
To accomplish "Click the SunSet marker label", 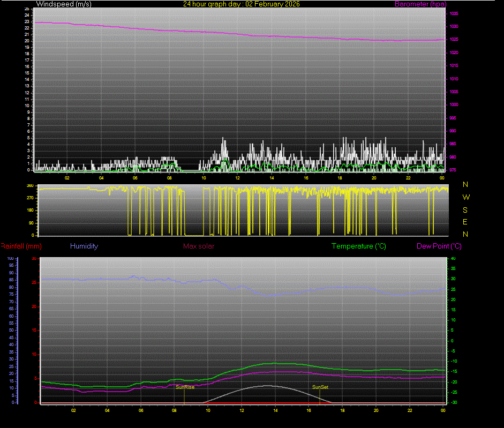I will pyautogui.click(x=319, y=387).
